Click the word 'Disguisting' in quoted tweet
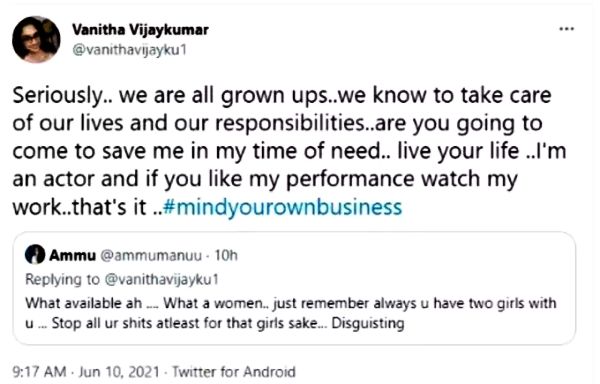This screenshot has height=384, width=600. coord(368,324)
